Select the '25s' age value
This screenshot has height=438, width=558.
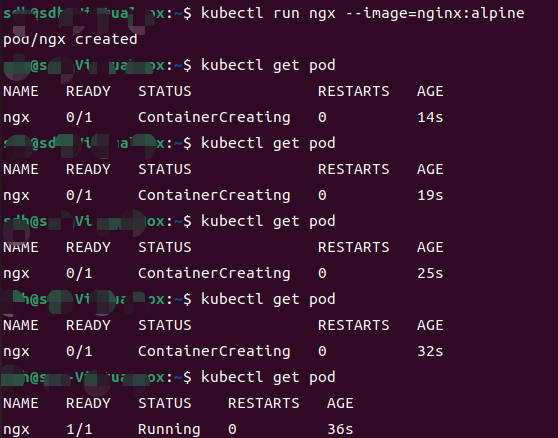pyautogui.click(x=430, y=273)
